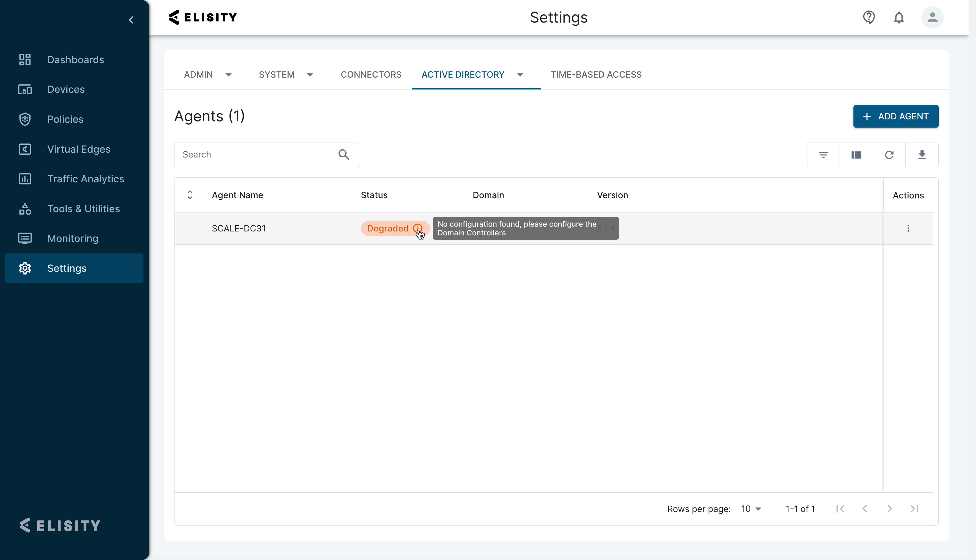Sort by Status column header
This screenshot has height=560, width=976.
point(374,195)
